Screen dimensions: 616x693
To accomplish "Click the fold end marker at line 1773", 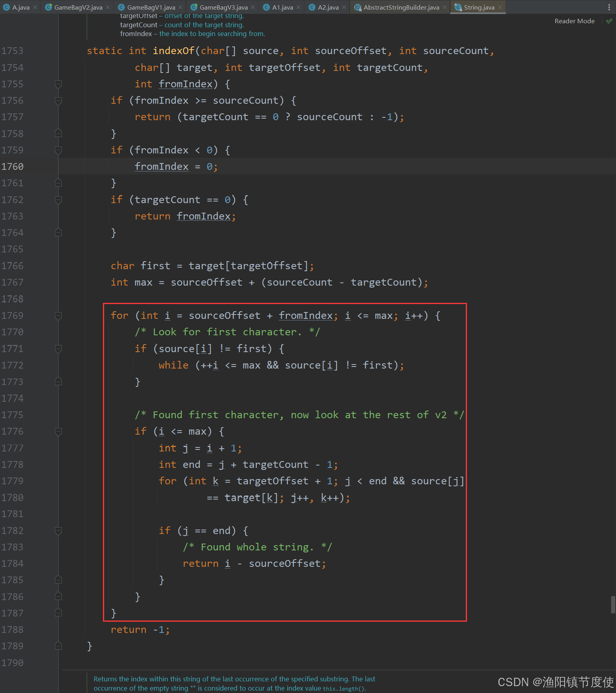I will [58, 382].
